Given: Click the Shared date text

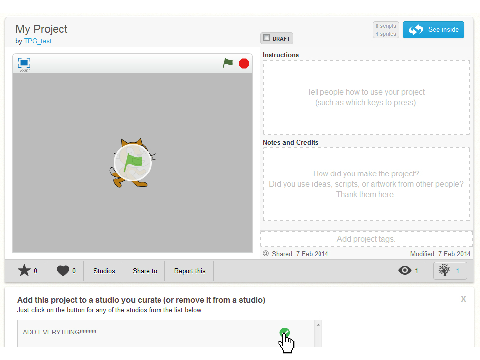Looking at the screenshot, I should pyautogui.click(x=299, y=254).
